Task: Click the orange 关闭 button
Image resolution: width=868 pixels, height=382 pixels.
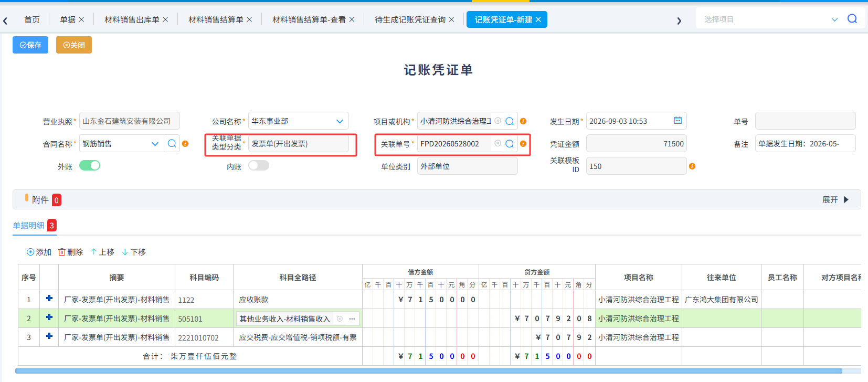Action: [74, 45]
